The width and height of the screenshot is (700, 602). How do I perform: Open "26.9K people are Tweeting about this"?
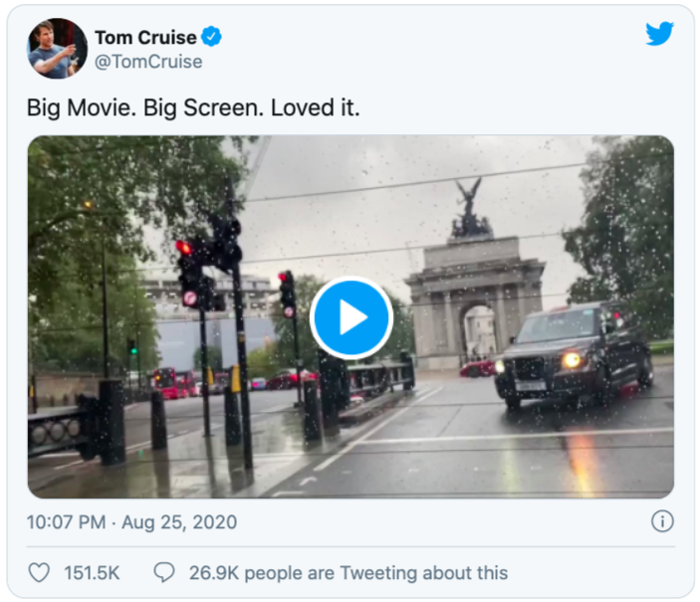coord(348,573)
